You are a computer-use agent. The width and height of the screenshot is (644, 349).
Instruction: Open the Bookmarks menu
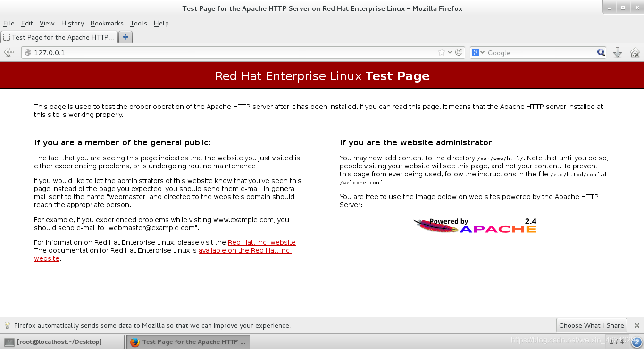(x=107, y=23)
